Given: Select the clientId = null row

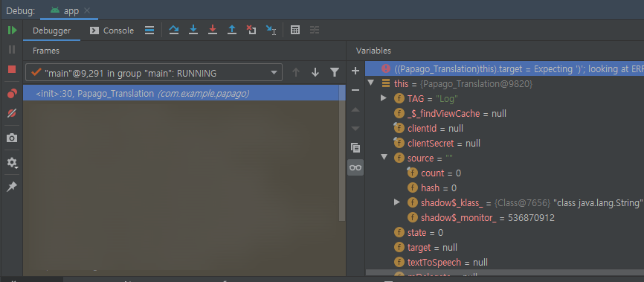Looking at the screenshot, I should coord(504,128).
